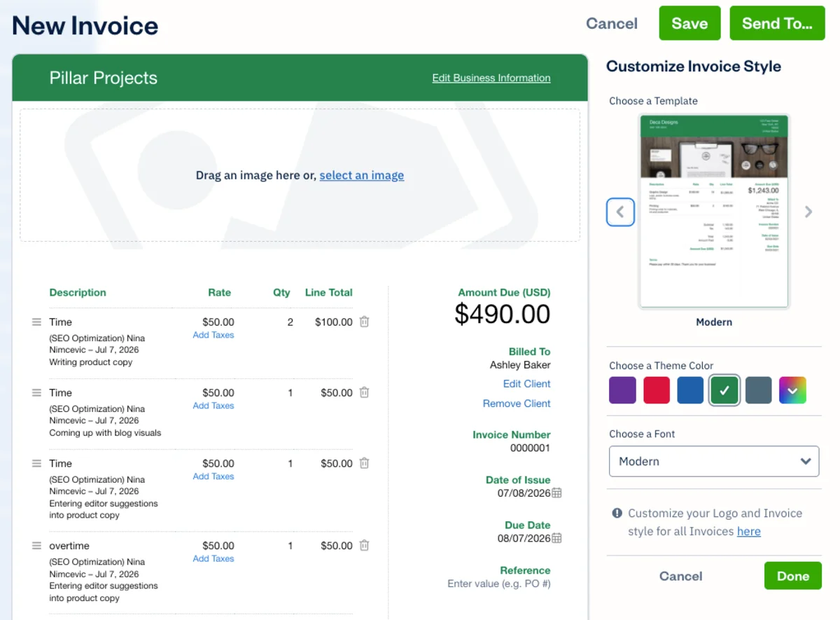Screen dimensions: 840x620
Task: Add Taxes to Writing product copy line
Action: click(x=213, y=335)
